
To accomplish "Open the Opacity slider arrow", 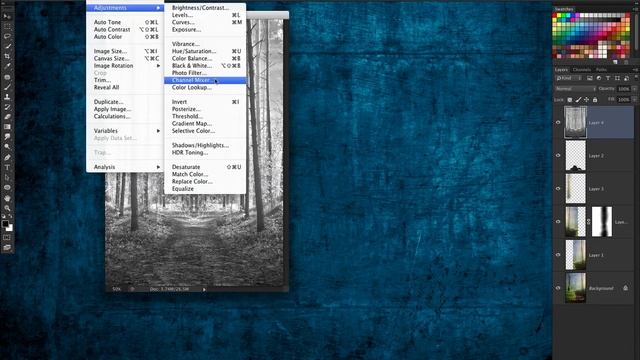I will click(635, 89).
